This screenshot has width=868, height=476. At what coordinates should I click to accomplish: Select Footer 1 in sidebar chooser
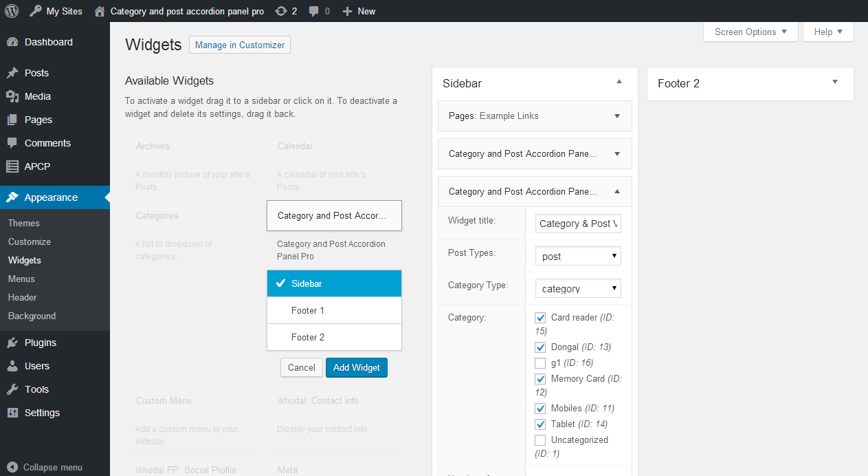[x=334, y=310]
